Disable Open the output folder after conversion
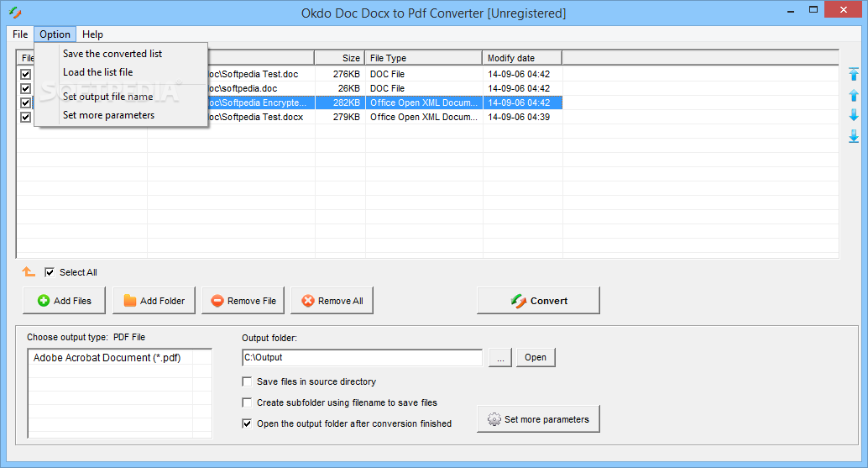Screen dimensions: 868x468 (247, 423)
